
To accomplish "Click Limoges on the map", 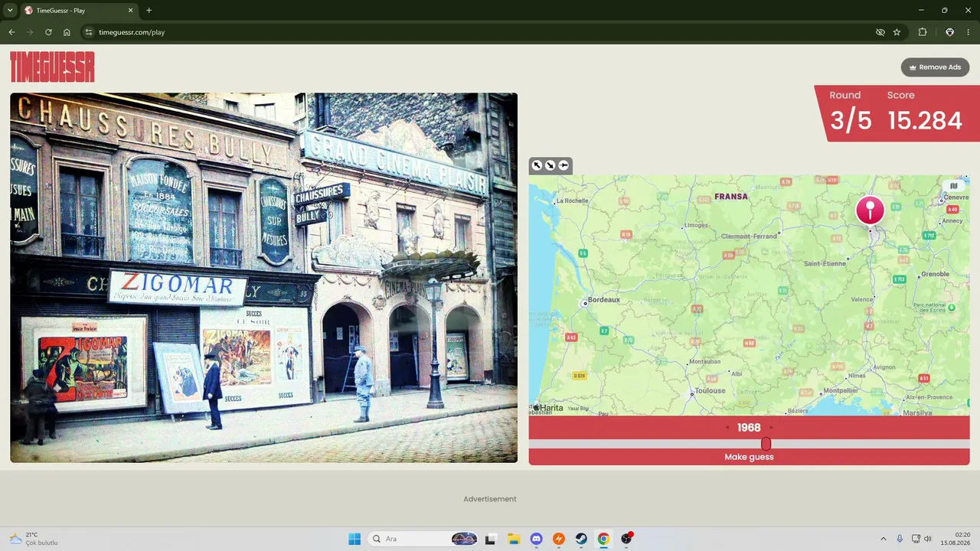I will (x=696, y=226).
